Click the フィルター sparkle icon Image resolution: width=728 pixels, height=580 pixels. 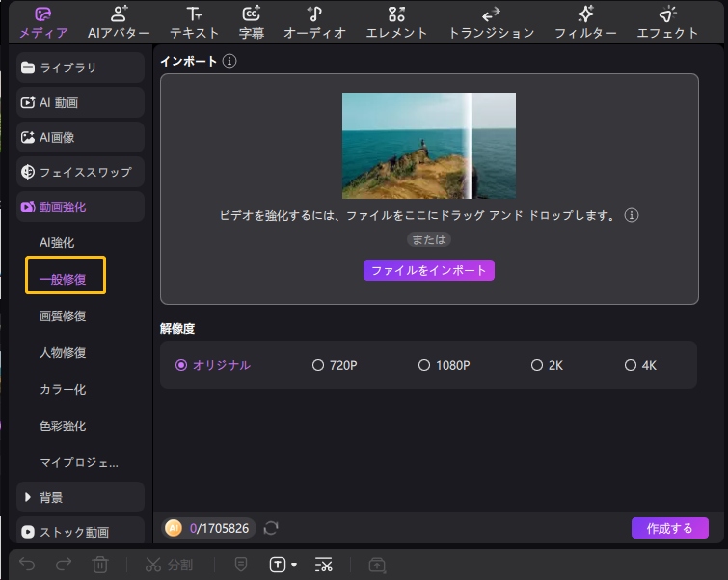[x=585, y=14]
